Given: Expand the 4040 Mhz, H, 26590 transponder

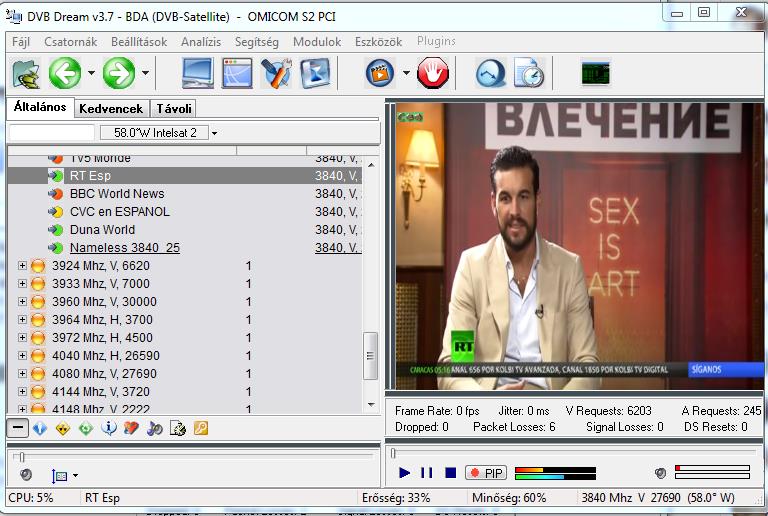Looking at the screenshot, I should pyautogui.click(x=22, y=355).
